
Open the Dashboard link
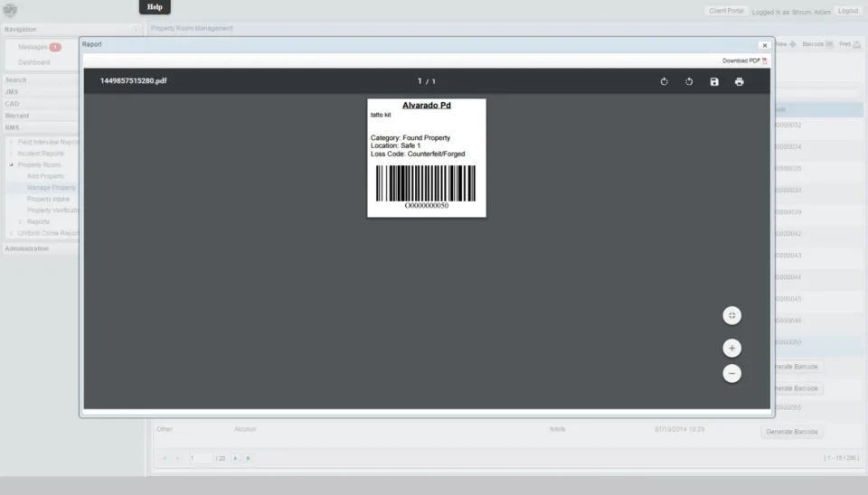[x=33, y=62]
